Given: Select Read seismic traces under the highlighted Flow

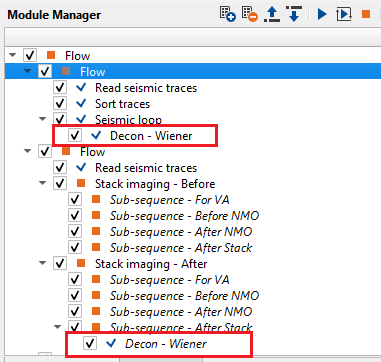Looking at the screenshot, I should (146, 88).
